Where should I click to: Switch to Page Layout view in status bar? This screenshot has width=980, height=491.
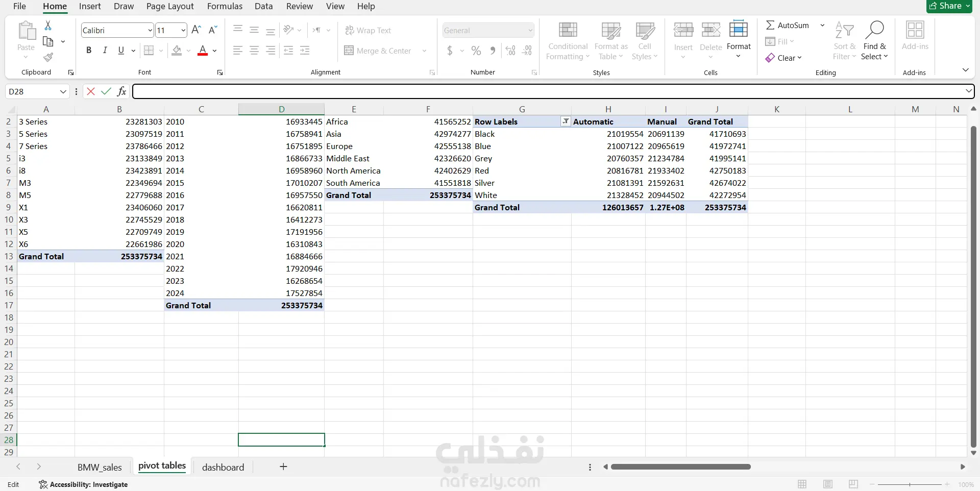(827, 484)
